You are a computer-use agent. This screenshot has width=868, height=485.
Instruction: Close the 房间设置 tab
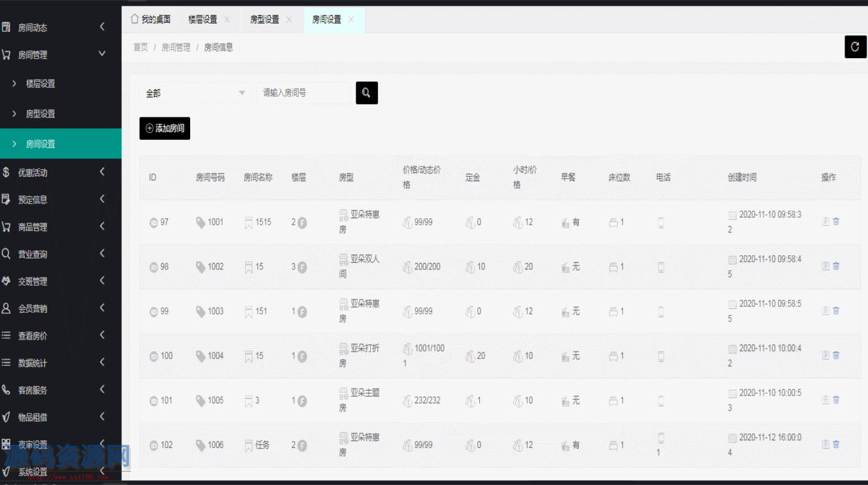click(351, 20)
